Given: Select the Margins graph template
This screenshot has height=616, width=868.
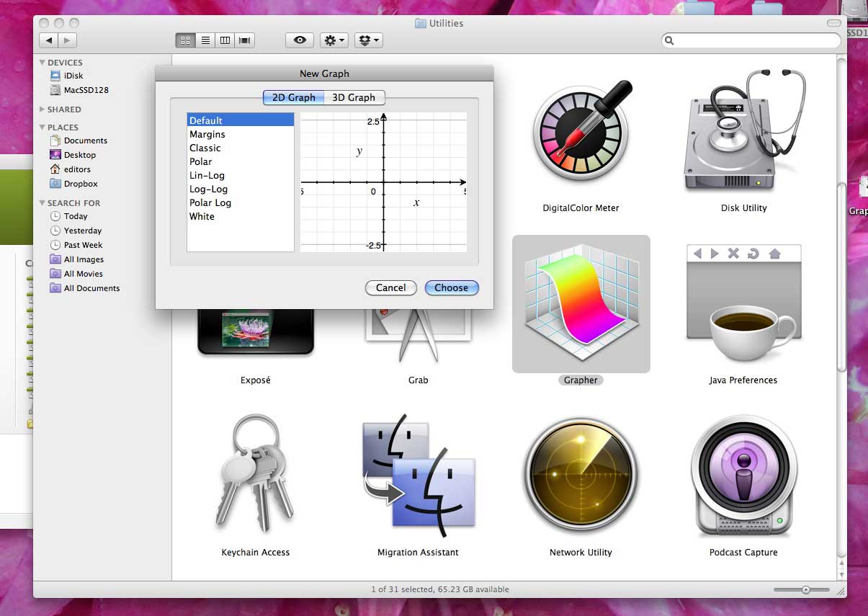Looking at the screenshot, I should [x=241, y=134].
